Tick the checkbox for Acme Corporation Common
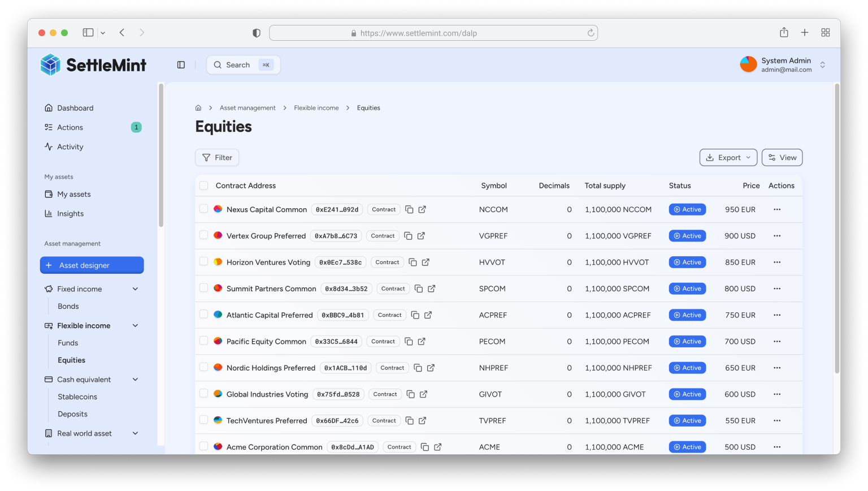The height and width of the screenshot is (491, 868). coord(204,447)
